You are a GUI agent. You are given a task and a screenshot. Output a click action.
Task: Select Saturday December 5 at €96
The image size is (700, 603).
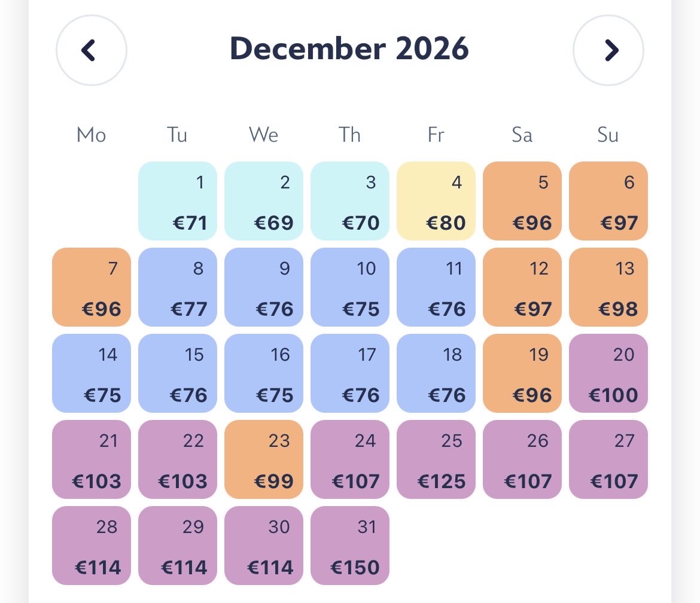(x=522, y=201)
